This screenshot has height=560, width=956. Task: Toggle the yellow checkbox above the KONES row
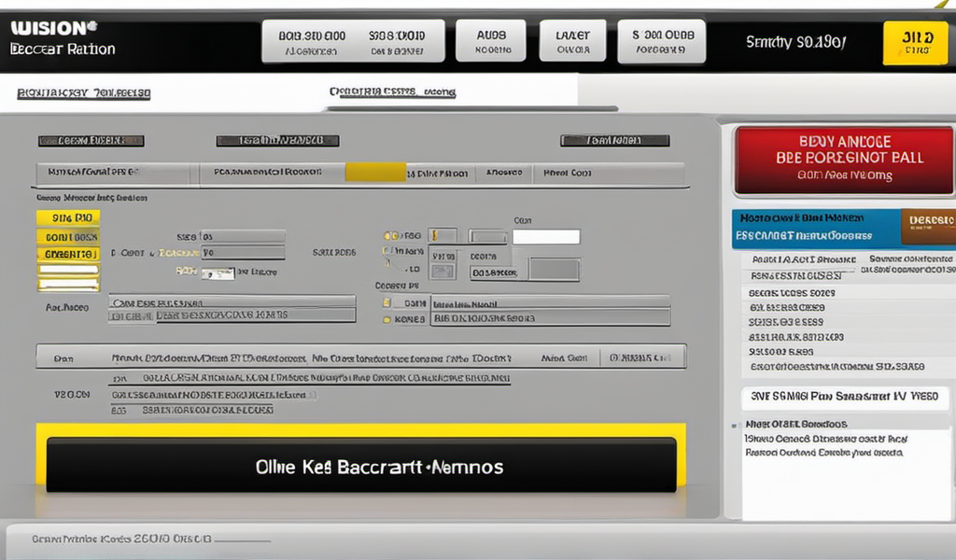pyautogui.click(x=387, y=302)
